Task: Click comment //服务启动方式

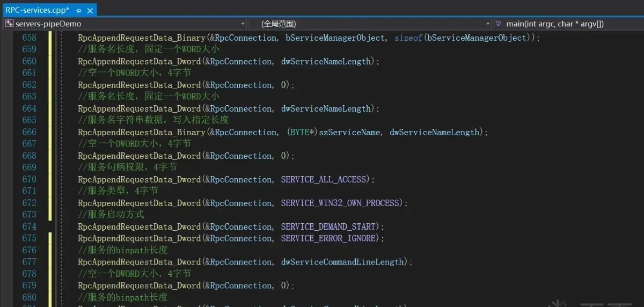Action: coord(111,215)
